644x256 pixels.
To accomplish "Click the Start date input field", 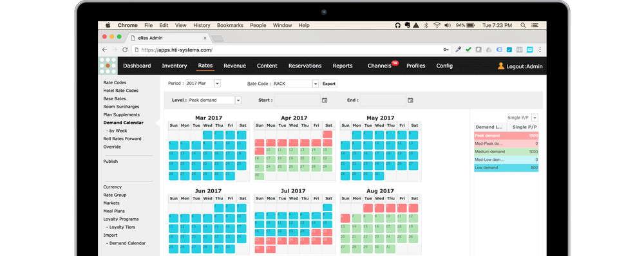I will [x=297, y=100].
